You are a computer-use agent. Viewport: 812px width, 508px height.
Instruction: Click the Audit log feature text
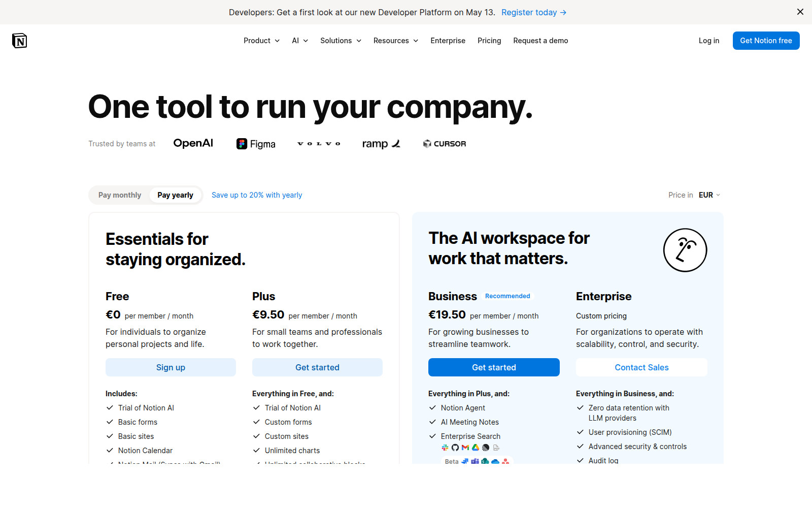coord(603,460)
